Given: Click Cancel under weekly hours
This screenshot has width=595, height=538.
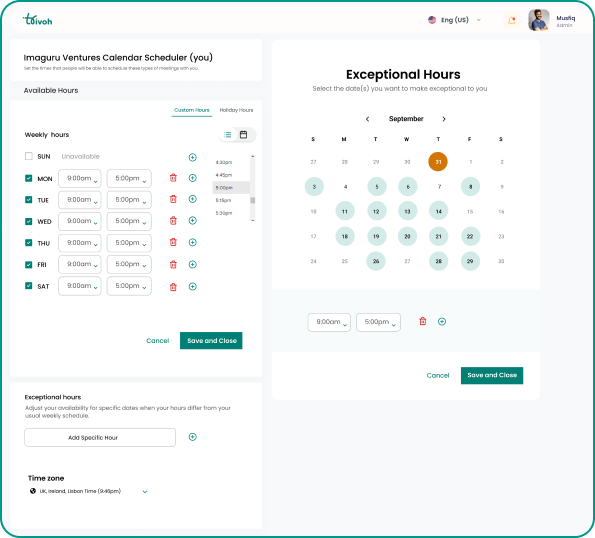Looking at the screenshot, I should click(157, 341).
